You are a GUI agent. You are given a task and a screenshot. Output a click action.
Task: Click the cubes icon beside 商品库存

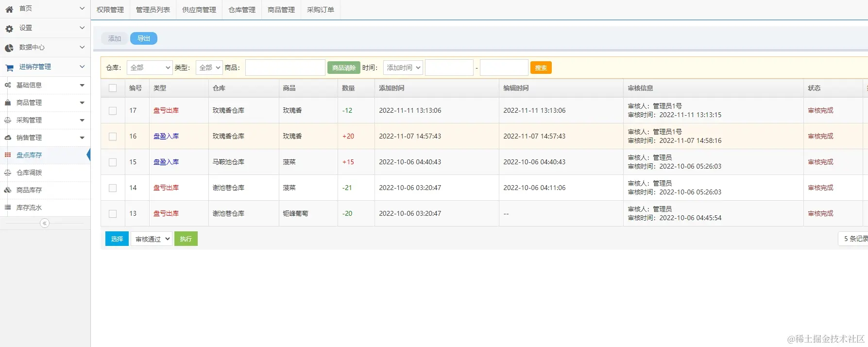(8, 190)
